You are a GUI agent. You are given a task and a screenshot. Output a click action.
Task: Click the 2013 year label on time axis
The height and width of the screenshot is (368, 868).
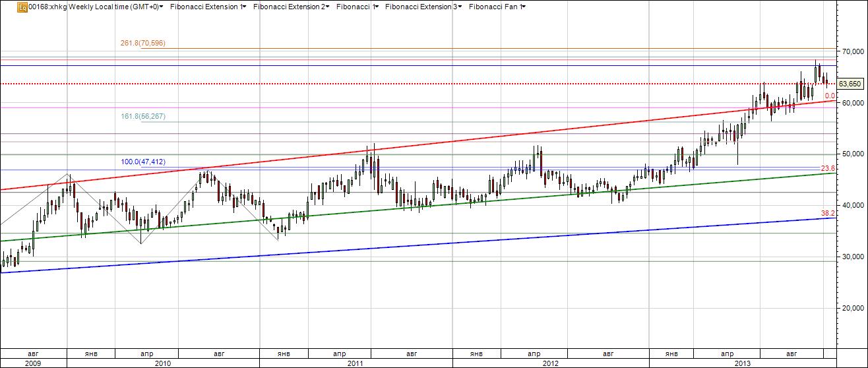[x=743, y=363]
